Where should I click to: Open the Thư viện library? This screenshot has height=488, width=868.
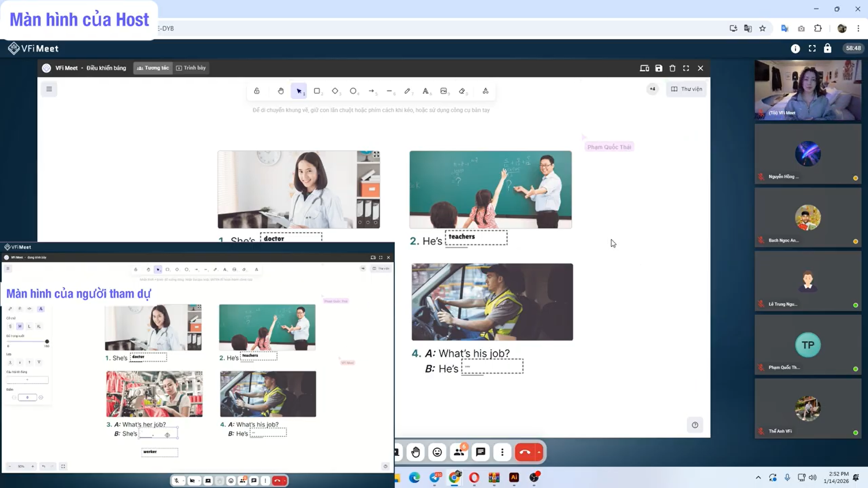686,89
